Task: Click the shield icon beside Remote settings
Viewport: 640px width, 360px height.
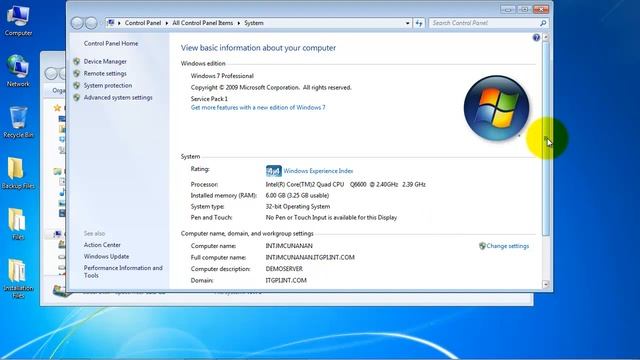Action: [x=76, y=73]
